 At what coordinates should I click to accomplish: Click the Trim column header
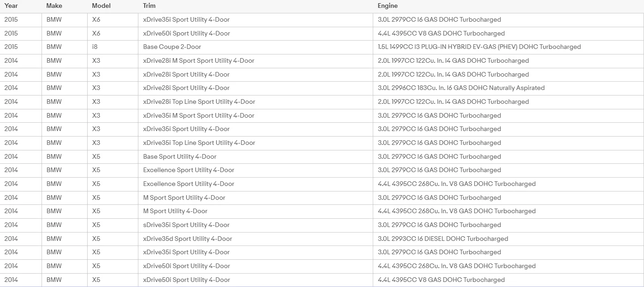[149, 6]
